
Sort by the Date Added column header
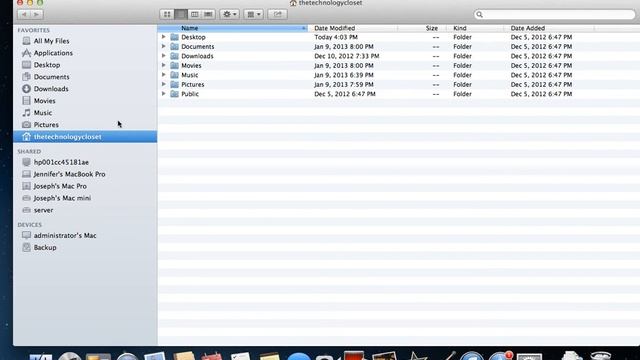(x=549, y=28)
